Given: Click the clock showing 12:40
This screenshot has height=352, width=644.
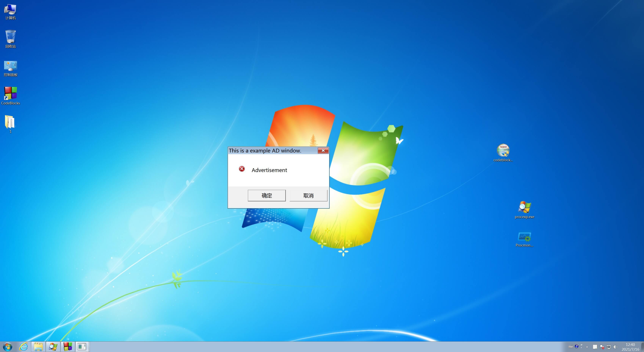Looking at the screenshot, I should (x=630, y=347).
